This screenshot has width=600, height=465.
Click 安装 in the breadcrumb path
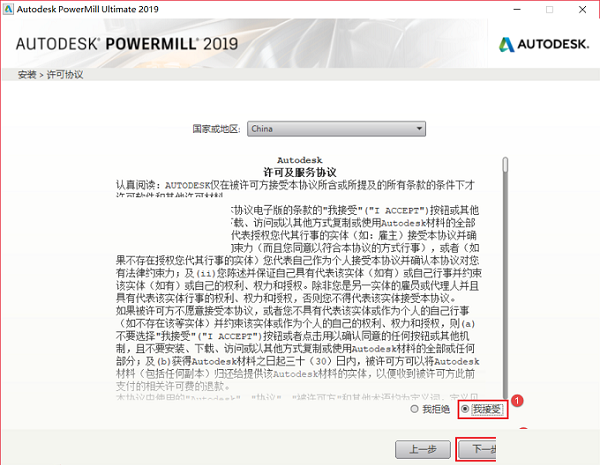(27, 76)
